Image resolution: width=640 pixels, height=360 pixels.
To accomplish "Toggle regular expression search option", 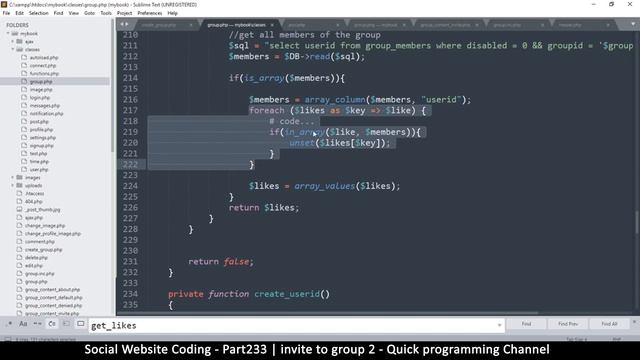I will (9, 324).
